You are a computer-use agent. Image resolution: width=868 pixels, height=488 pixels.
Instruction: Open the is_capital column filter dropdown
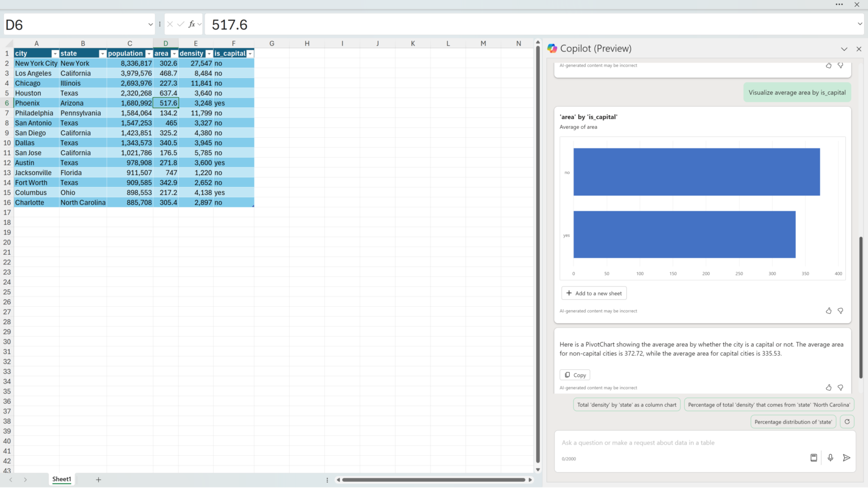(x=250, y=54)
